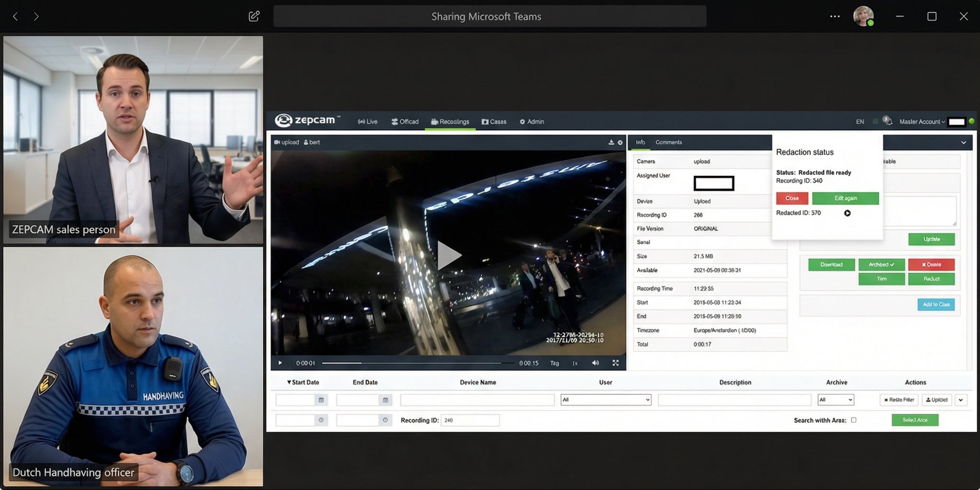980x490 pixels.
Task: Click the End Date input field
Action: 357,400
